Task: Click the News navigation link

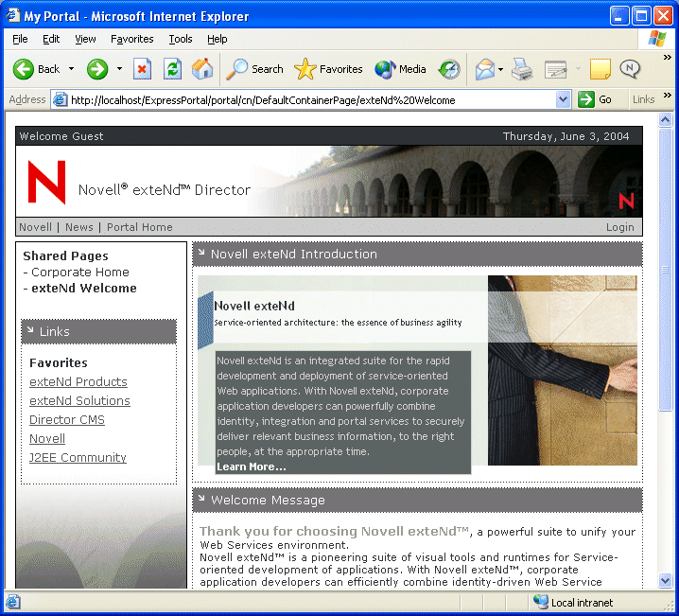Action: pos(79,227)
